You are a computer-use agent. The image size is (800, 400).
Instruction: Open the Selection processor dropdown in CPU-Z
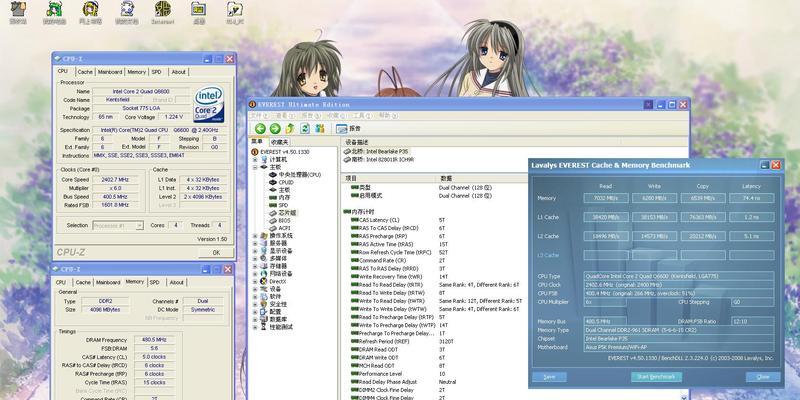[x=118, y=225]
